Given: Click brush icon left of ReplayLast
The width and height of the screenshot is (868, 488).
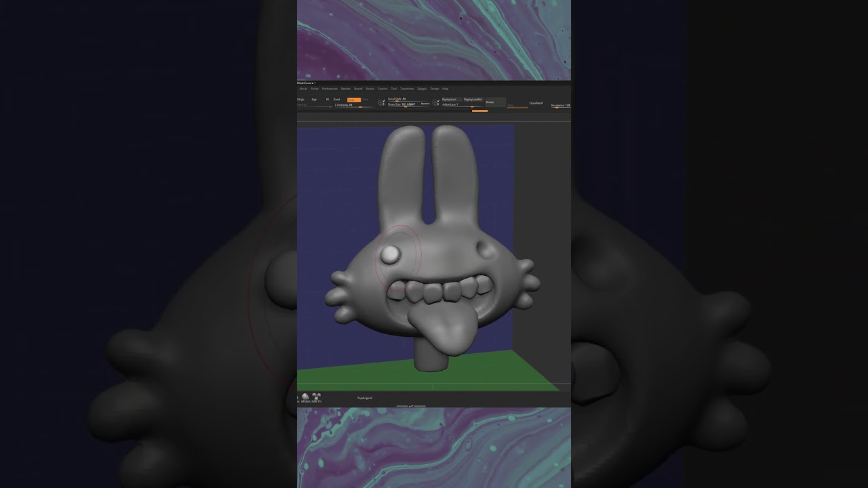Looking at the screenshot, I should tap(436, 102).
